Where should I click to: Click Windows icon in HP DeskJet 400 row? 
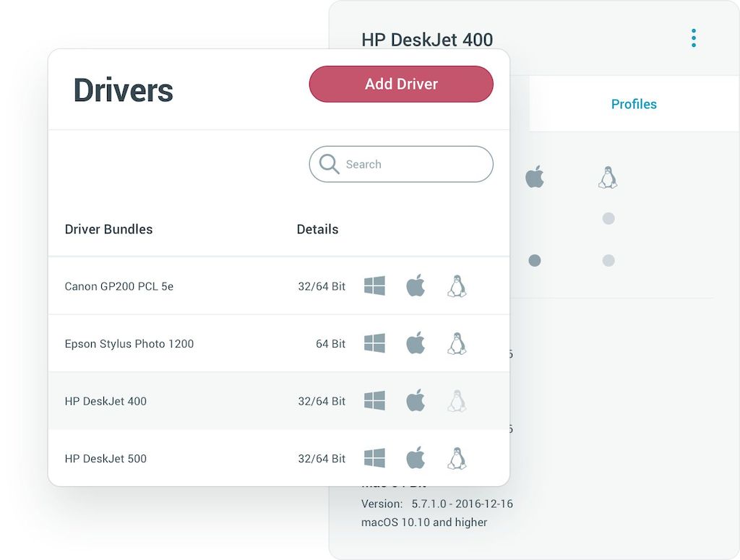click(375, 401)
